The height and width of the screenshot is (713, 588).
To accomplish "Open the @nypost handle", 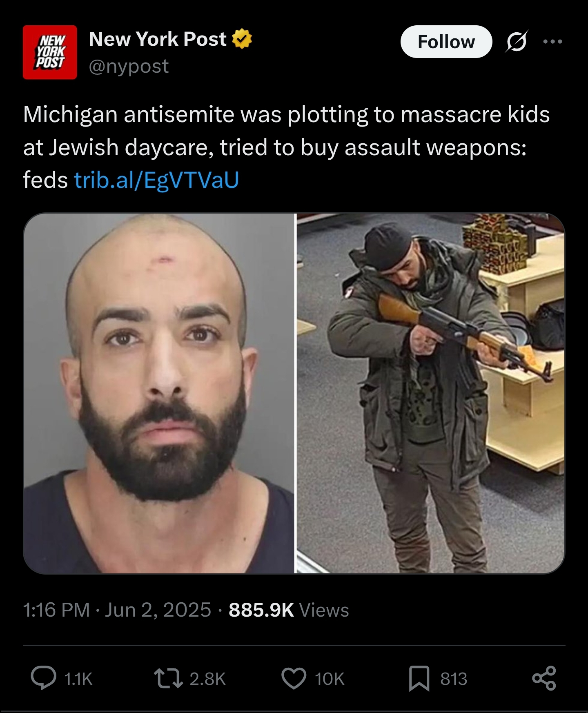I will pyautogui.click(x=129, y=66).
